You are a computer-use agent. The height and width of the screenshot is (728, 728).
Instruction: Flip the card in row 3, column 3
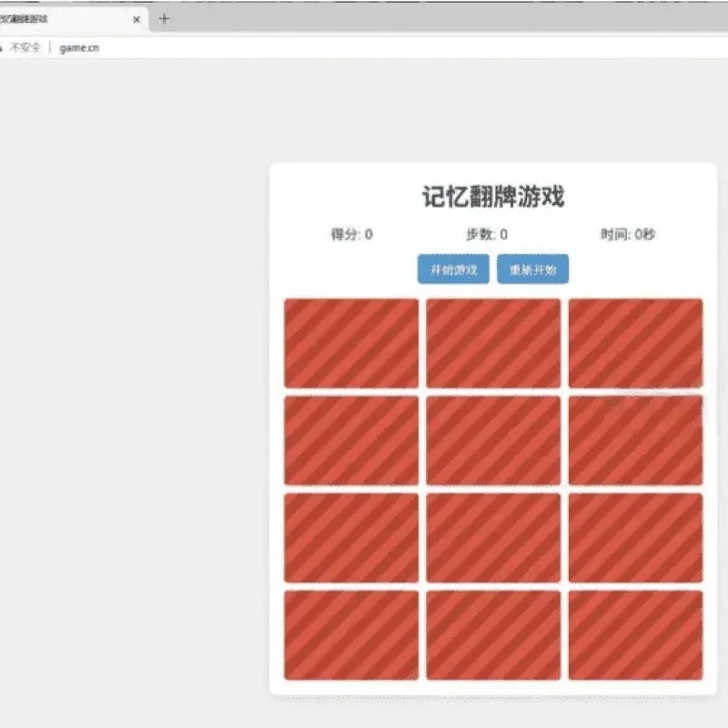click(x=635, y=538)
